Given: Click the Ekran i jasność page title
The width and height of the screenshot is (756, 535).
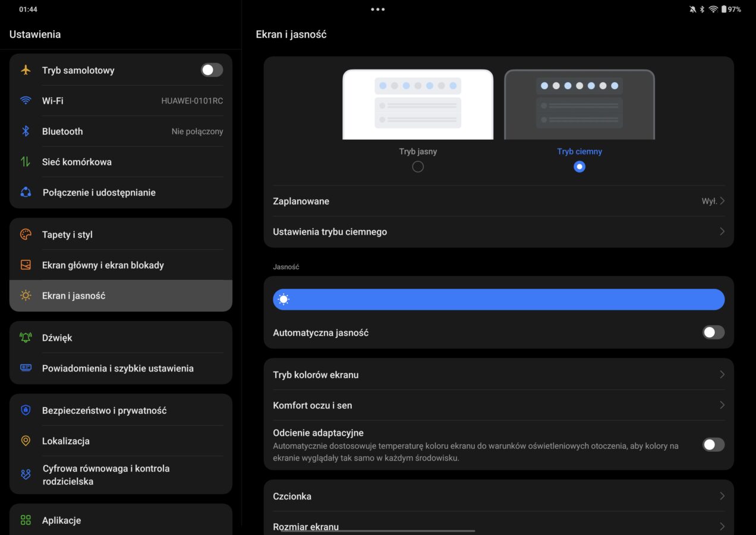Looking at the screenshot, I should pyautogui.click(x=291, y=34).
